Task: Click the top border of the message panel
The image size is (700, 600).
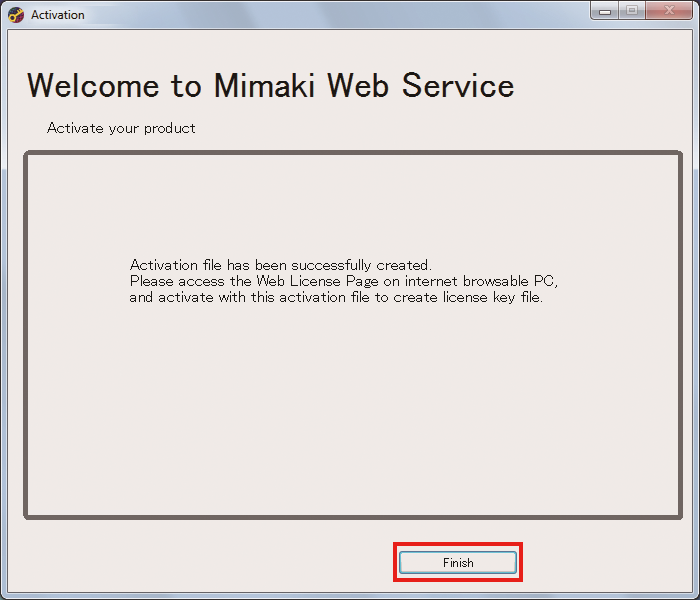Action: [x=350, y=153]
